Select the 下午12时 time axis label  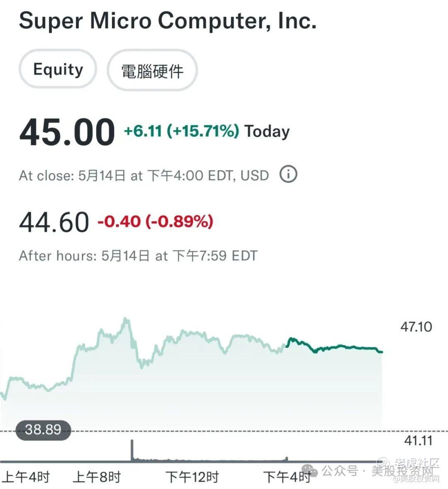[192, 477]
